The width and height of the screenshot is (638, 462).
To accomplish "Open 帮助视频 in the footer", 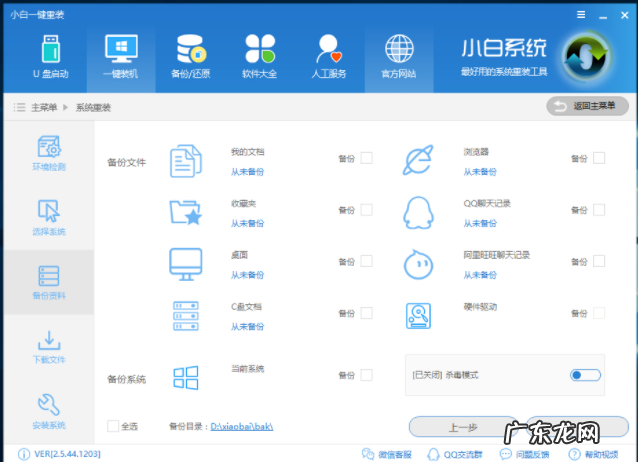I will click(593, 454).
